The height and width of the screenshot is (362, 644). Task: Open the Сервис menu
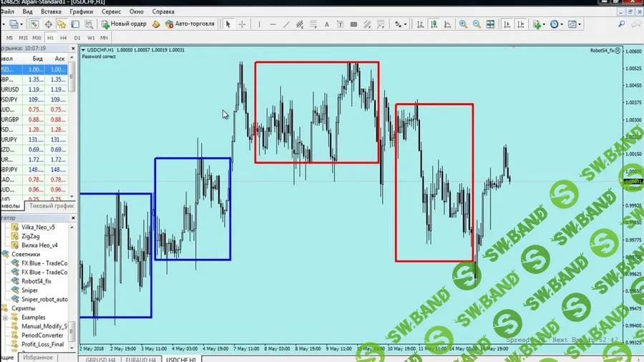[111, 12]
